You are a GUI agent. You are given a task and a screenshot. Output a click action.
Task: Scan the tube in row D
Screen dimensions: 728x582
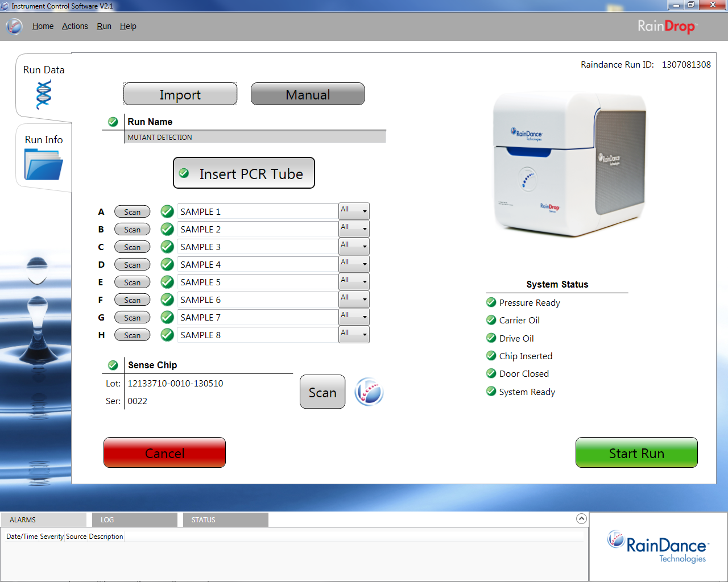pyautogui.click(x=133, y=264)
